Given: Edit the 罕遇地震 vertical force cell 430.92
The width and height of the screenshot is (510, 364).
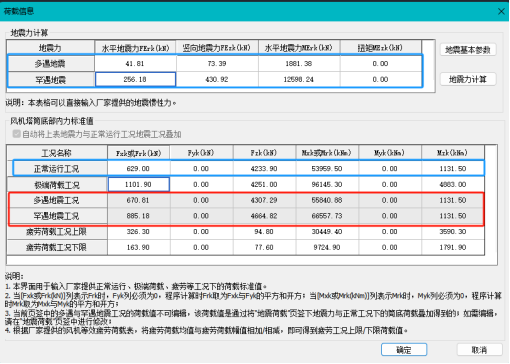Looking at the screenshot, I should (217, 80).
